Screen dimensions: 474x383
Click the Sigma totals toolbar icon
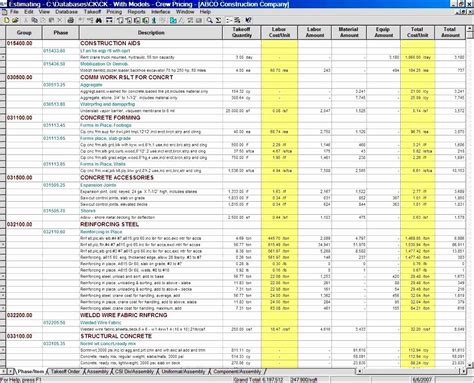218,20
